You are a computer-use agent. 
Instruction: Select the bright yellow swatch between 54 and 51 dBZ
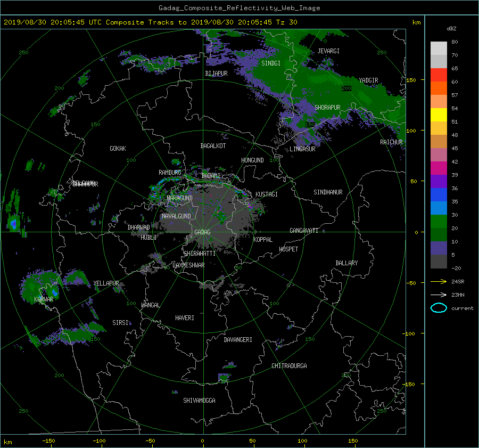pyautogui.click(x=439, y=115)
